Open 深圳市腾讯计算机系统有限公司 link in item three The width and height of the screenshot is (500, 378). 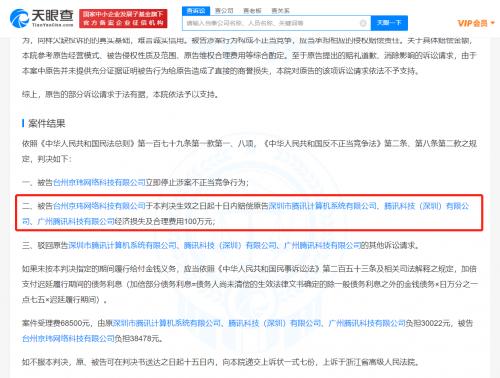tap(122, 245)
